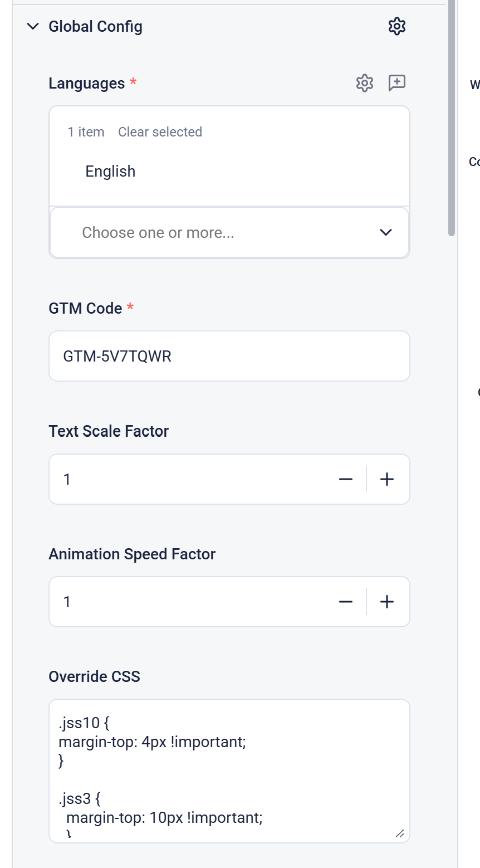The image size is (480, 868).
Task: Collapse the Global Config section chevron
Action: coord(33,26)
